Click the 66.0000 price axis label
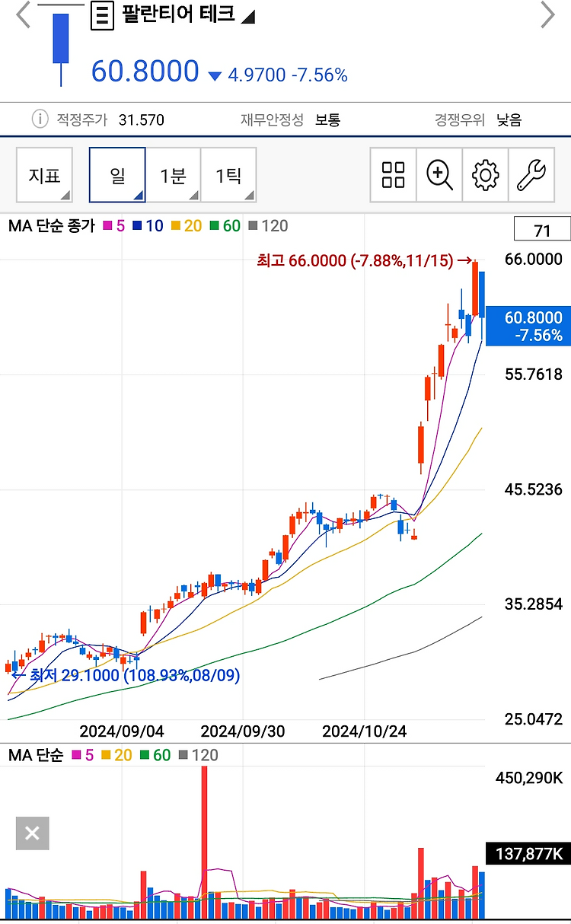Image resolution: width=571 pixels, height=924 pixels. click(x=534, y=260)
